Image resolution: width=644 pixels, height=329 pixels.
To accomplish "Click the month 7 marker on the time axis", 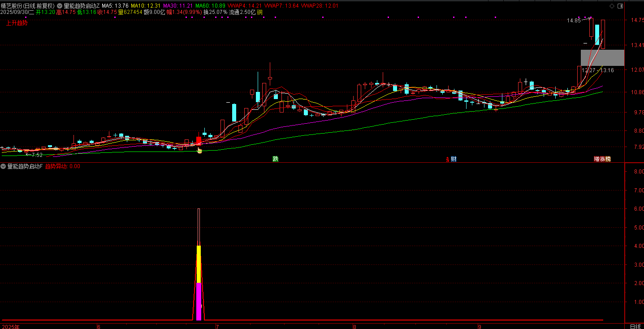I will [217, 326].
